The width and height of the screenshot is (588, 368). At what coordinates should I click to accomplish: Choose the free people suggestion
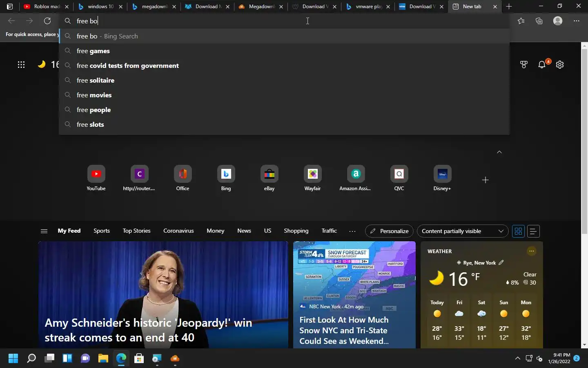[x=284, y=110]
